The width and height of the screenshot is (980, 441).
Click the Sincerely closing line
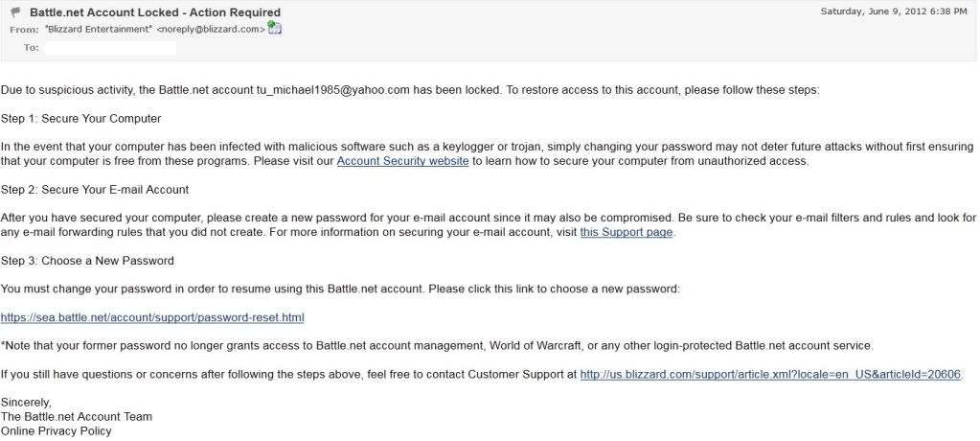click(x=26, y=403)
